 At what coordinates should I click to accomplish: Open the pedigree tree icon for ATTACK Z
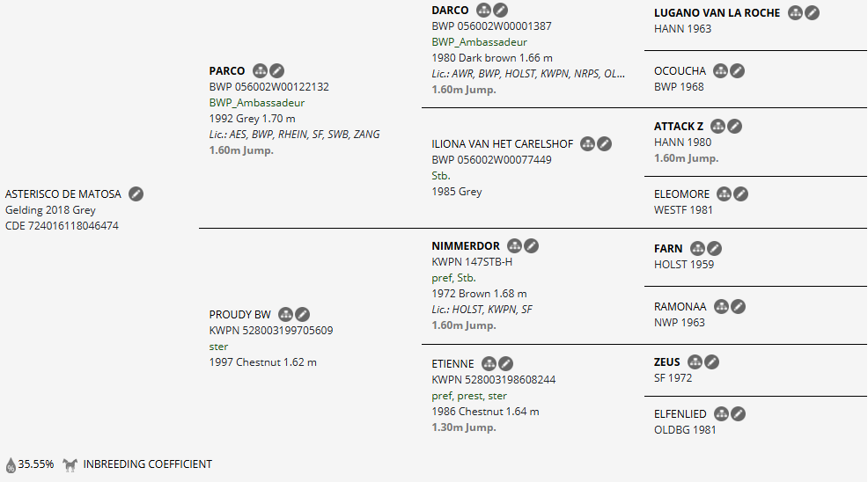717,127
